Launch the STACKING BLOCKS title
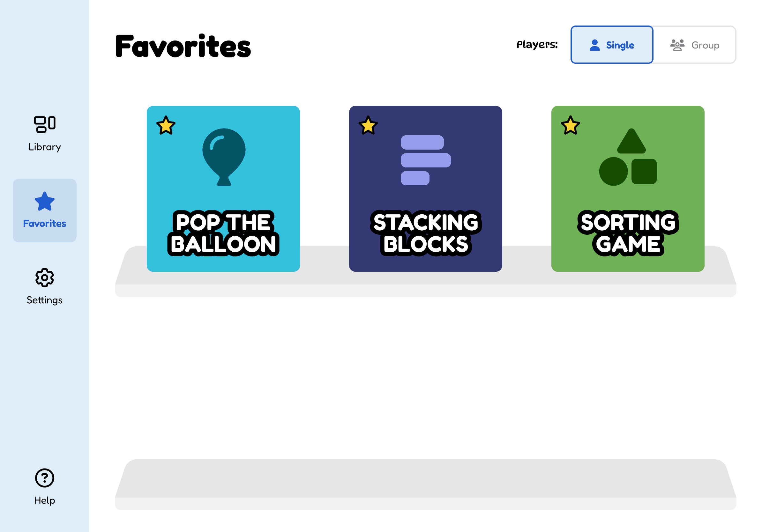Image resolution: width=762 pixels, height=532 pixels. [426, 233]
